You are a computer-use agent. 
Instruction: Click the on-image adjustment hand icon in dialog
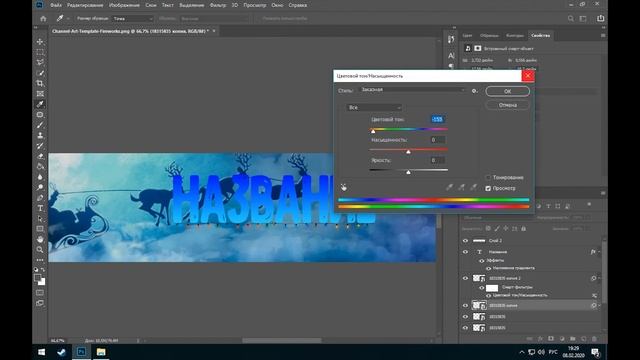[x=344, y=187]
